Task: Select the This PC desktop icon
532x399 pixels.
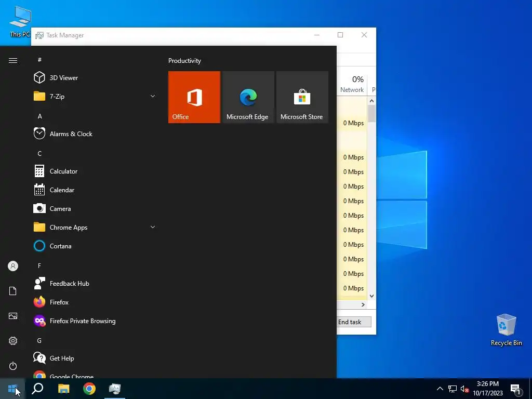Action: [20, 22]
